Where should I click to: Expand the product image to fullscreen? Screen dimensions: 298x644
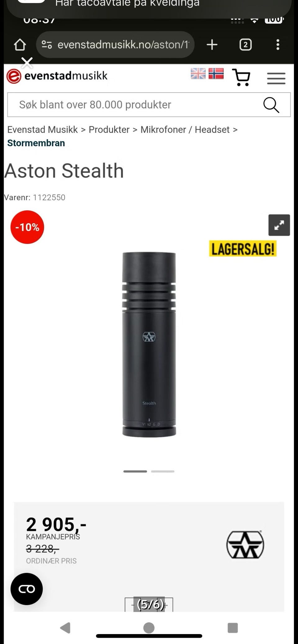point(279,225)
